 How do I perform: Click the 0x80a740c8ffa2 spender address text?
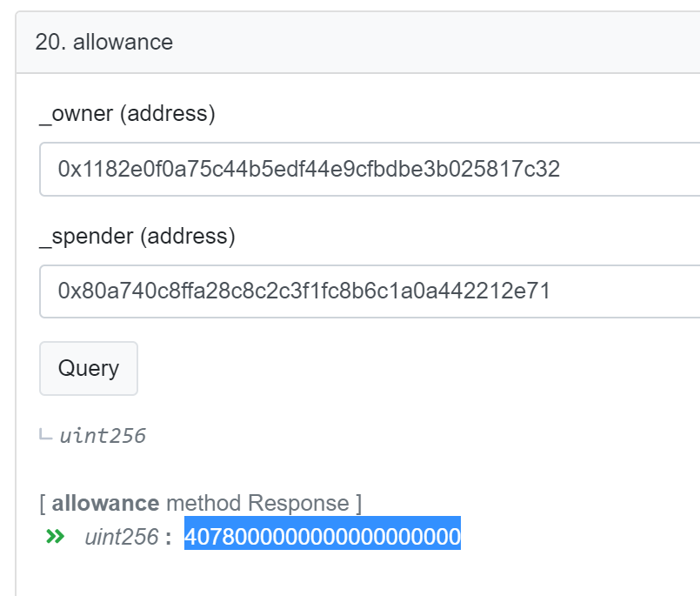pyautogui.click(x=304, y=291)
